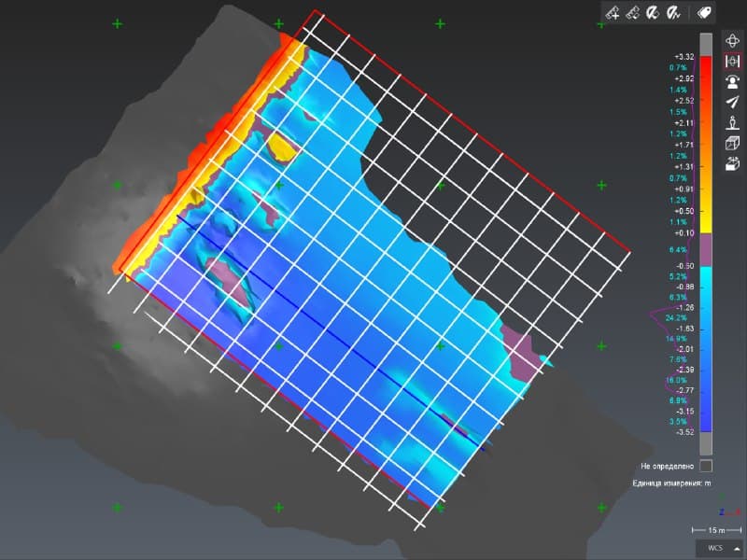Click the -3.52 scale value
This screenshot has height=560, width=747.
(684, 432)
